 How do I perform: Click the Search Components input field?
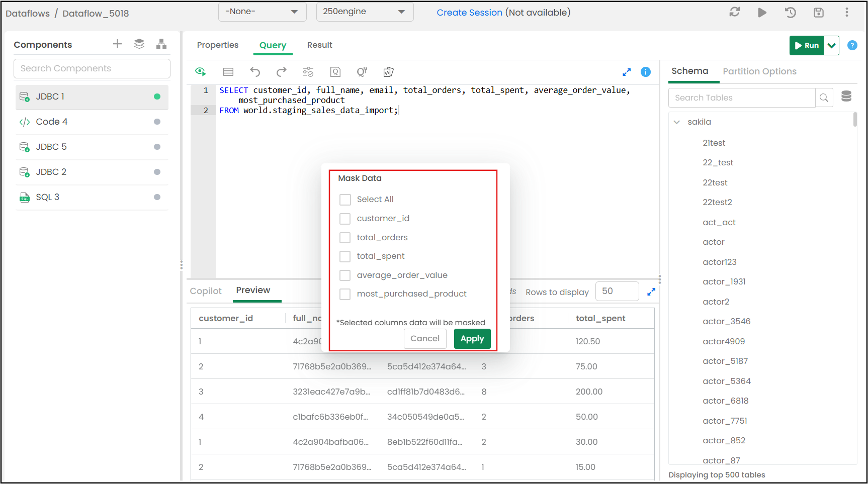[92, 68]
